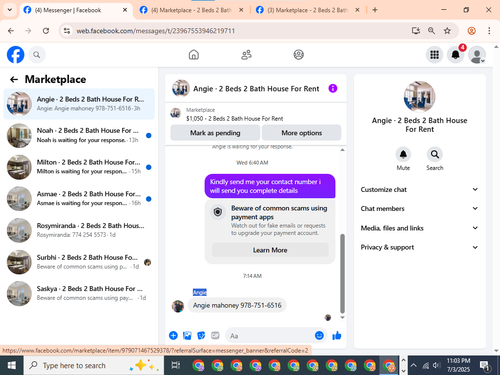
Task: Open Asmae conversation in chat list
Action: coord(79,199)
